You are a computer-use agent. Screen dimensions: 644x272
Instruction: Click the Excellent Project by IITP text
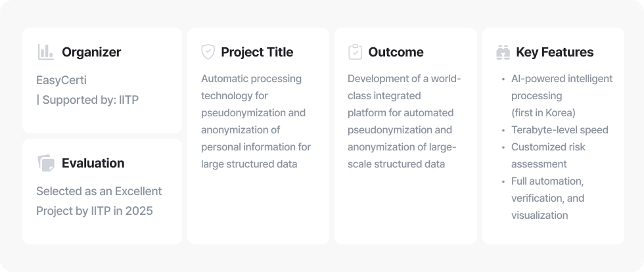(99, 201)
